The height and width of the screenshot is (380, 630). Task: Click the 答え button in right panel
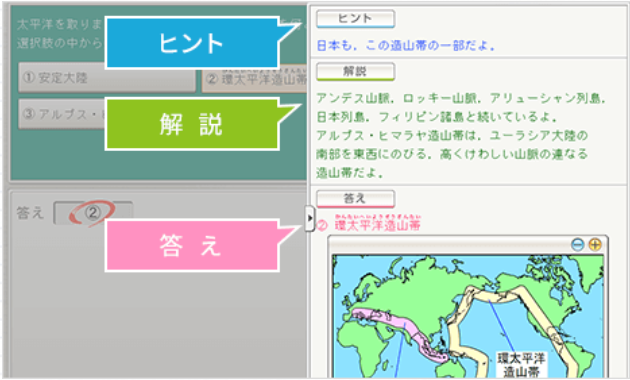[355, 198]
